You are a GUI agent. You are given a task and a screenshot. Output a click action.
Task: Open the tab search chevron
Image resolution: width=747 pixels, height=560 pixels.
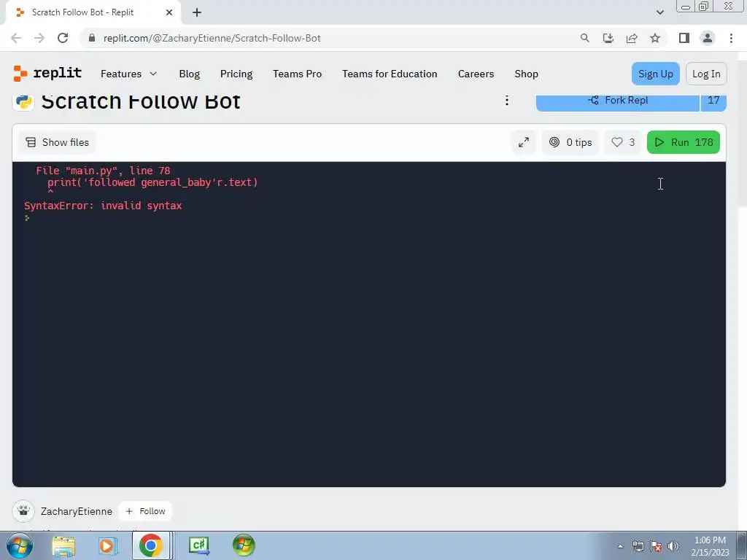pyautogui.click(x=659, y=12)
